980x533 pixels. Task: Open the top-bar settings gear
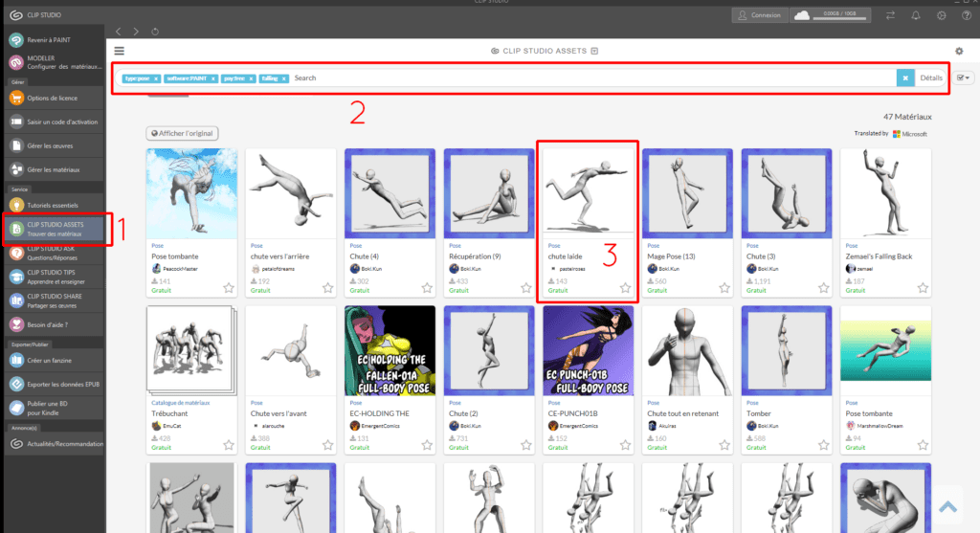coord(942,15)
